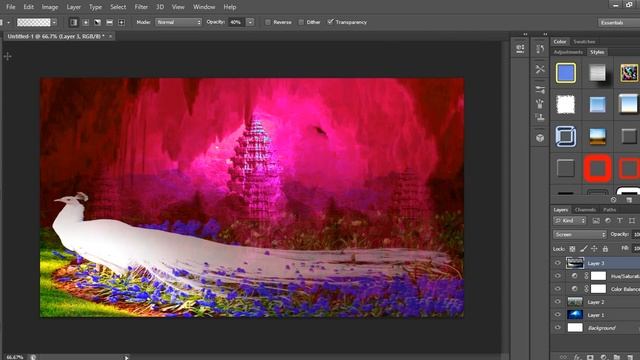The width and height of the screenshot is (640, 360).
Task: Open the layer filter Kind dropdown
Action: tap(570, 221)
